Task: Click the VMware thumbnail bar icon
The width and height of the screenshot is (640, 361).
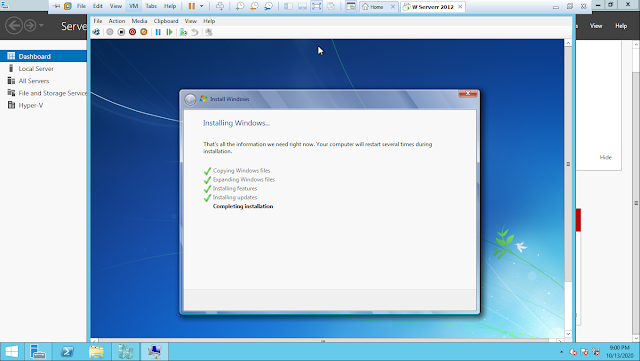Action: (x=302, y=6)
